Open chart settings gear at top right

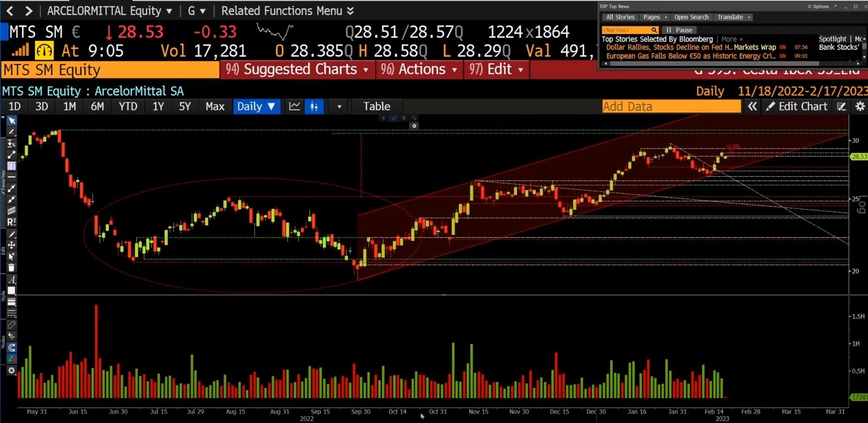[860, 106]
